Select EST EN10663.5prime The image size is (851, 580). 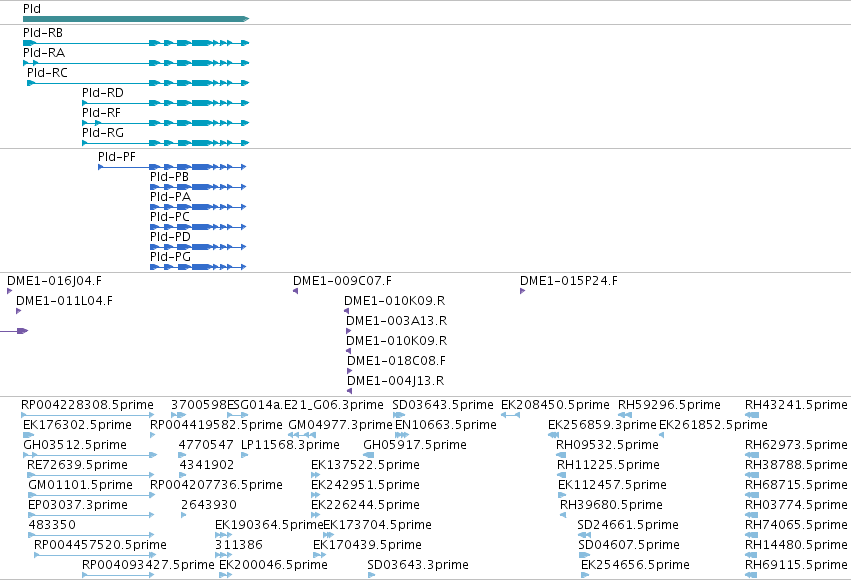pos(402,435)
